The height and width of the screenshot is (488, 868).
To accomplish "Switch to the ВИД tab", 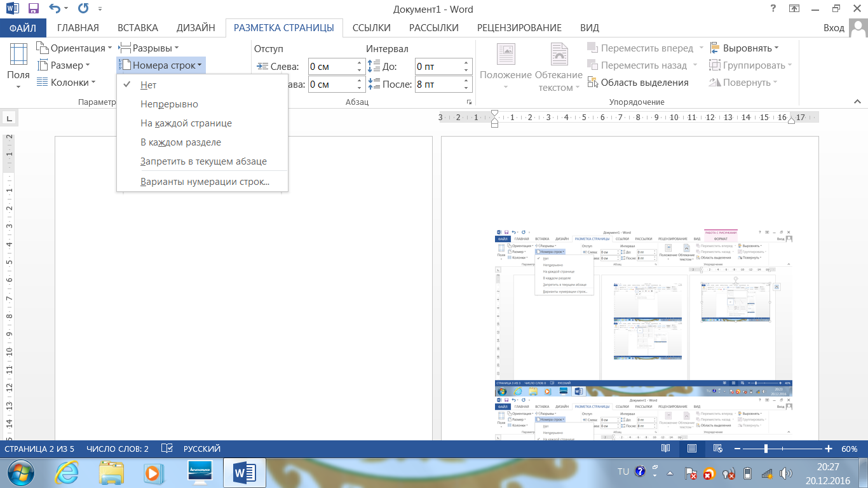I will [590, 28].
